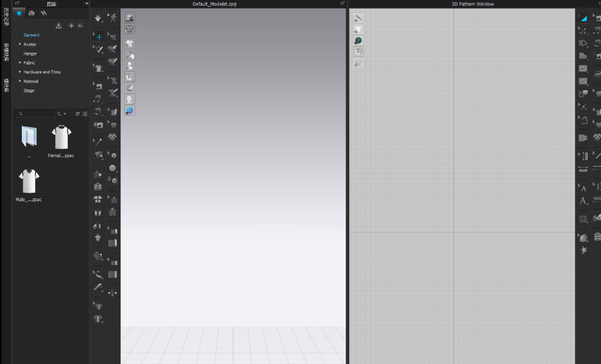Expand the Fabric tree node
Screen dimensions: 601x364
(20, 63)
